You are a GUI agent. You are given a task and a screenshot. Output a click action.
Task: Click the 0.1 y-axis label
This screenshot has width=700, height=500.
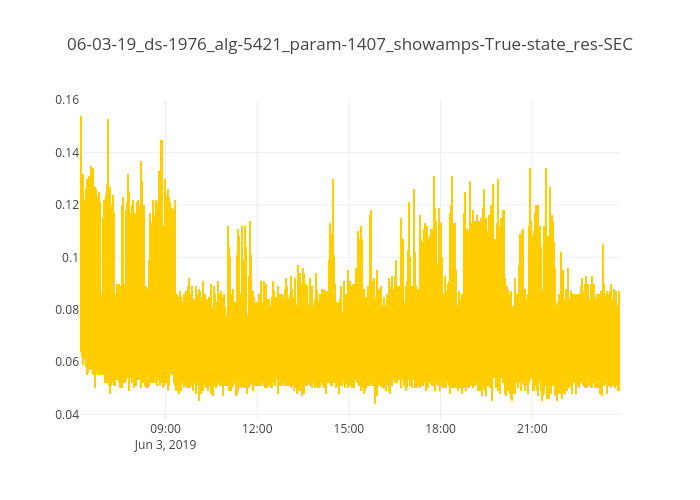click(70, 258)
